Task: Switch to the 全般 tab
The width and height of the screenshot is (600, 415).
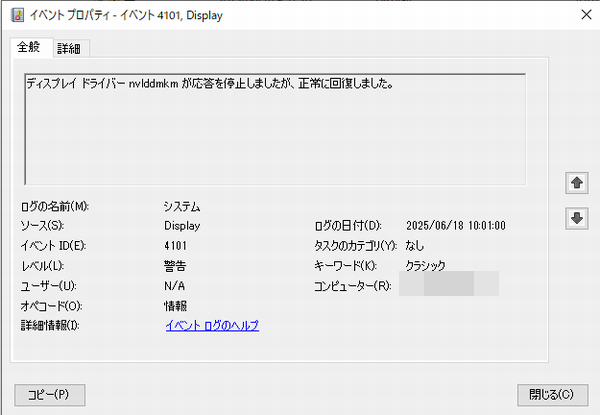Action: click(x=31, y=47)
